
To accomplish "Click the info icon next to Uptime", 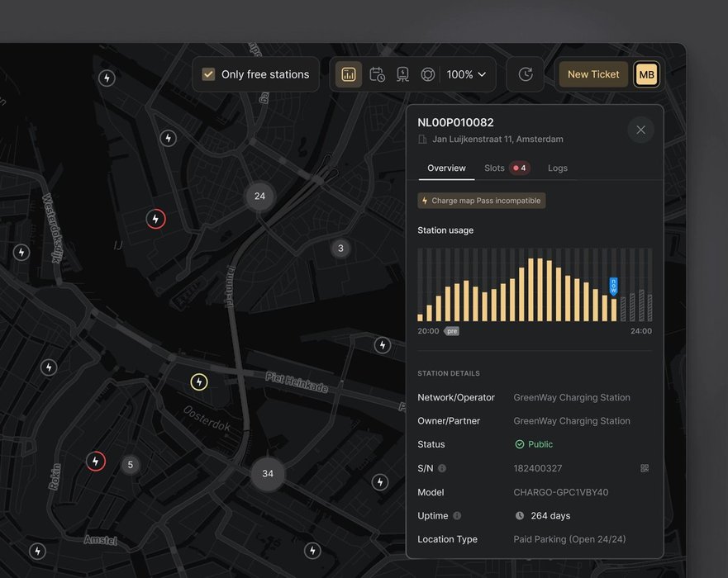I will (x=457, y=516).
